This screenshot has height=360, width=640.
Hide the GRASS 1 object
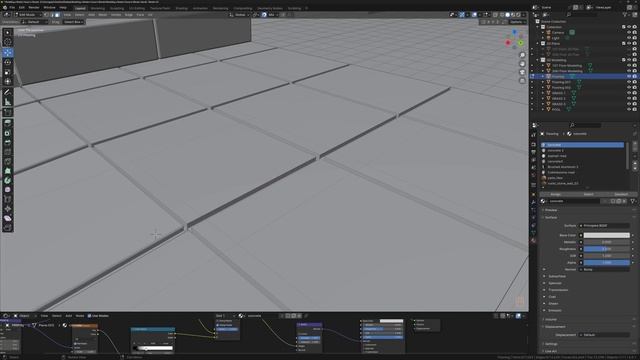point(629,93)
